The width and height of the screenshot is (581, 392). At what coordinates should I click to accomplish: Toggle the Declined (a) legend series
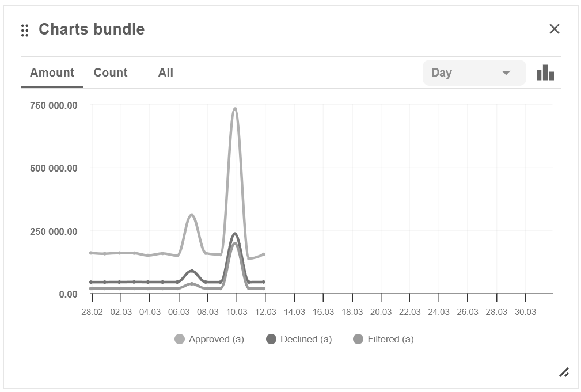click(299, 340)
